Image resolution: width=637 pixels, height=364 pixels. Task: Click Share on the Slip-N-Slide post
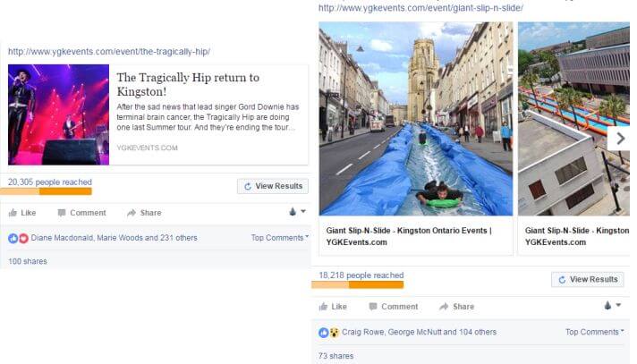455,307
